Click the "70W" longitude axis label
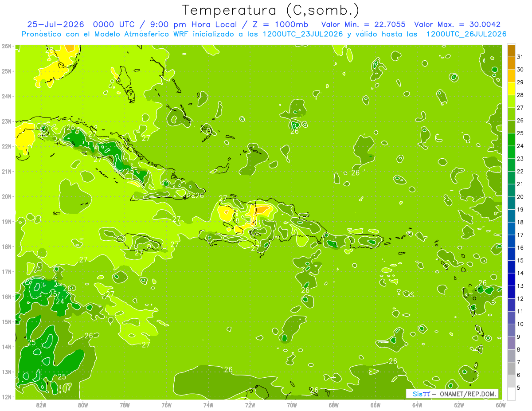This screenshot has width=532, height=411. point(292,405)
